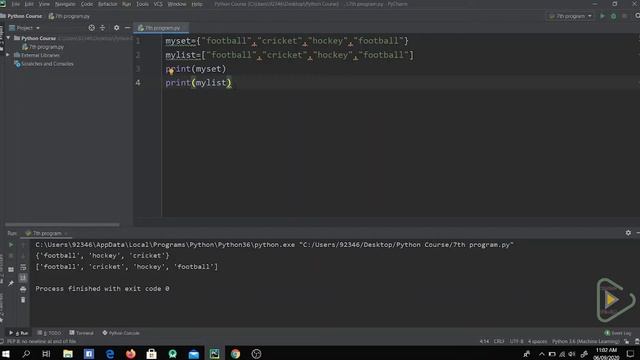Open the Code menu

[87, 4]
